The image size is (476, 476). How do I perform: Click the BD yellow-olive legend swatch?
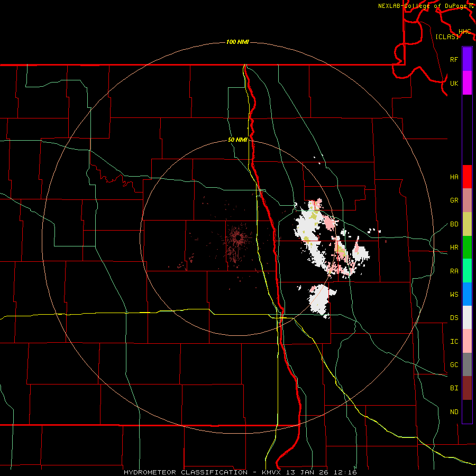(467, 224)
